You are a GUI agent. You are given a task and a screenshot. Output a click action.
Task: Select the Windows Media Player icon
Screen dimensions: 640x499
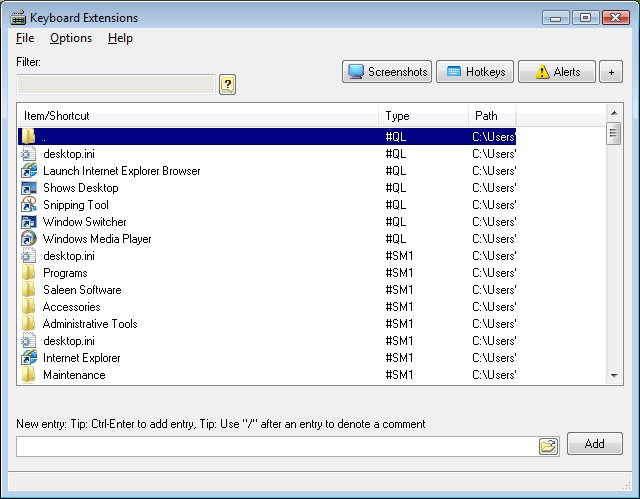(x=29, y=238)
